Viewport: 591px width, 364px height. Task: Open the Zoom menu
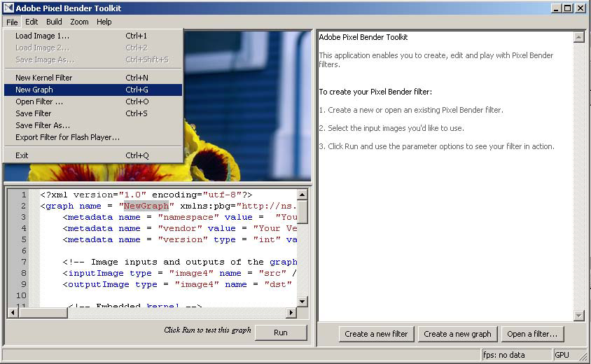(x=79, y=22)
